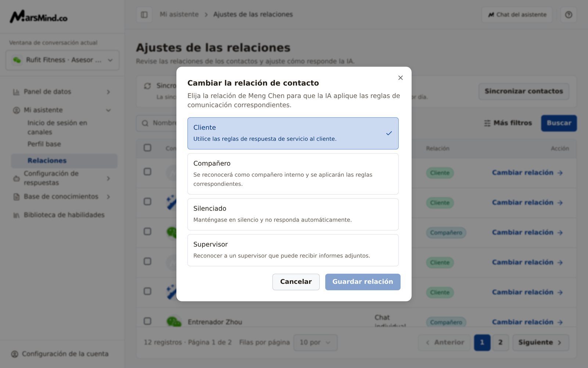Save with Guardar relación button
Screen dimensions: 588x368
tap(363, 282)
